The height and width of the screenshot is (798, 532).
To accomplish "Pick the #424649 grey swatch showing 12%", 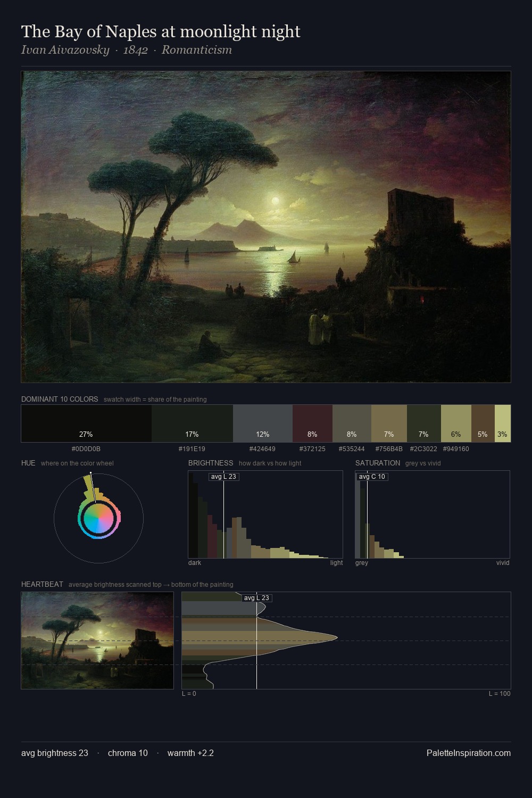I will click(x=262, y=423).
